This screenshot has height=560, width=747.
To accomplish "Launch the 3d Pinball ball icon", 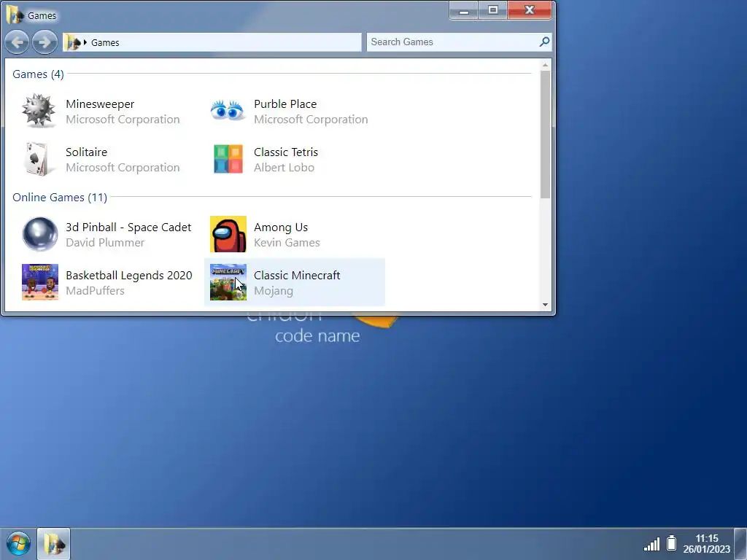I will click(x=40, y=234).
